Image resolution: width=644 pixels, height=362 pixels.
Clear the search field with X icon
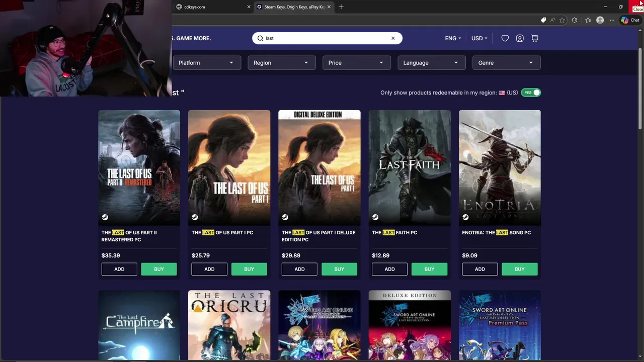click(393, 38)
